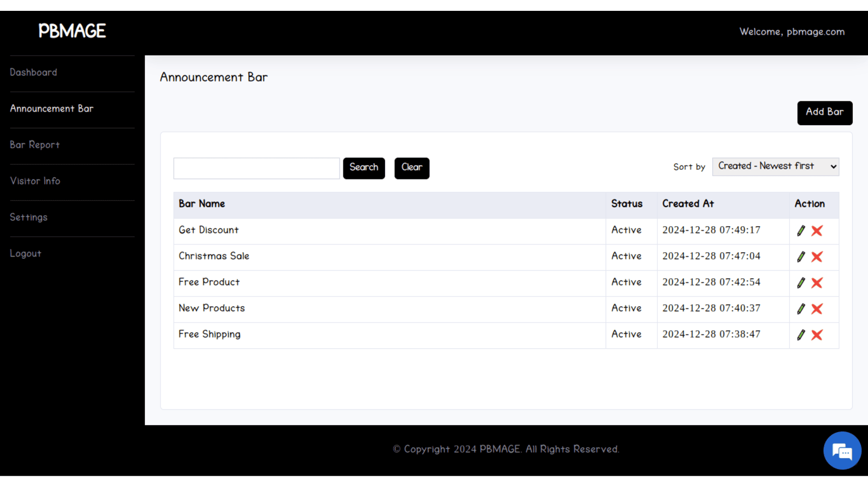Screen dimensions: 868x488
Task: Delete the Christmas Sale bar
Action: [817, 256]
